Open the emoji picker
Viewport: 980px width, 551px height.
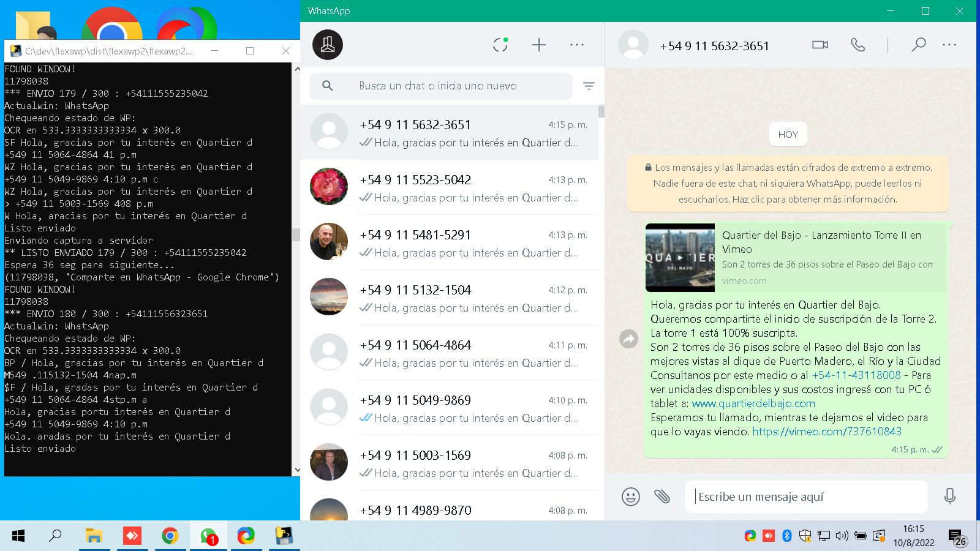631,496
